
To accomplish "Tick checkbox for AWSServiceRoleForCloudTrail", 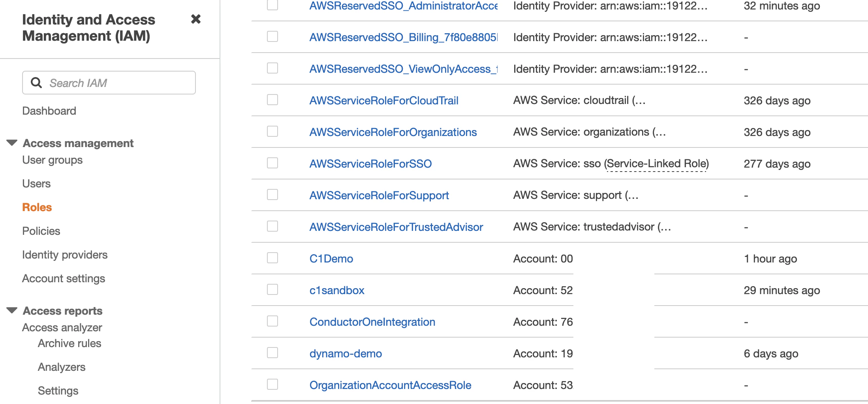I will [x=272, y=100].
